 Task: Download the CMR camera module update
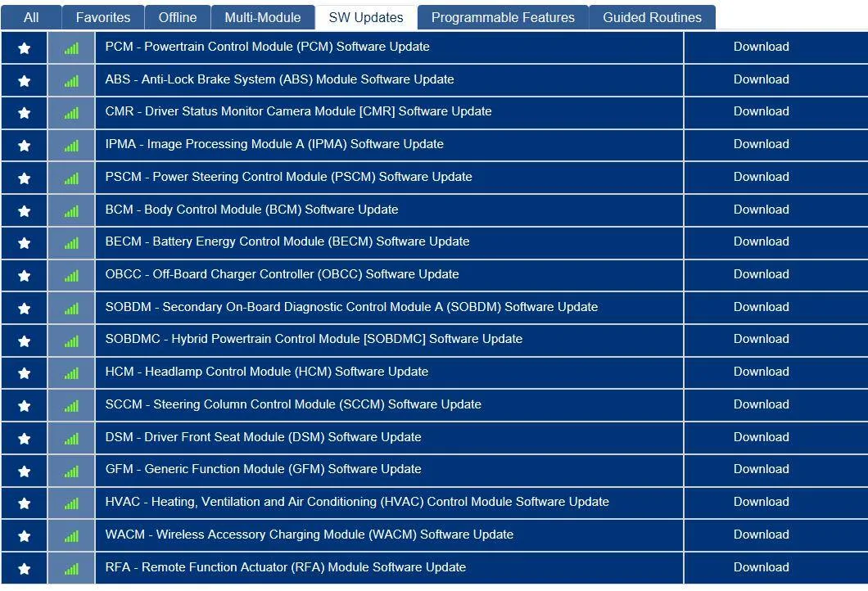[762, 111]
